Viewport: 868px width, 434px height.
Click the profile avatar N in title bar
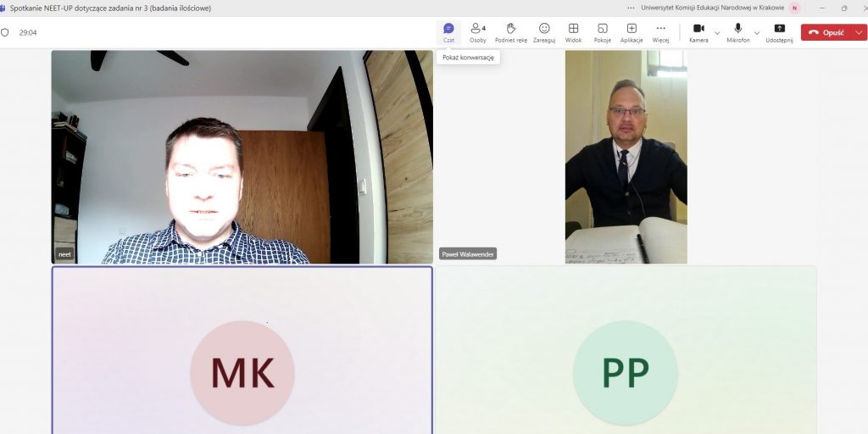pyautogui.click(x=794, y=8)
